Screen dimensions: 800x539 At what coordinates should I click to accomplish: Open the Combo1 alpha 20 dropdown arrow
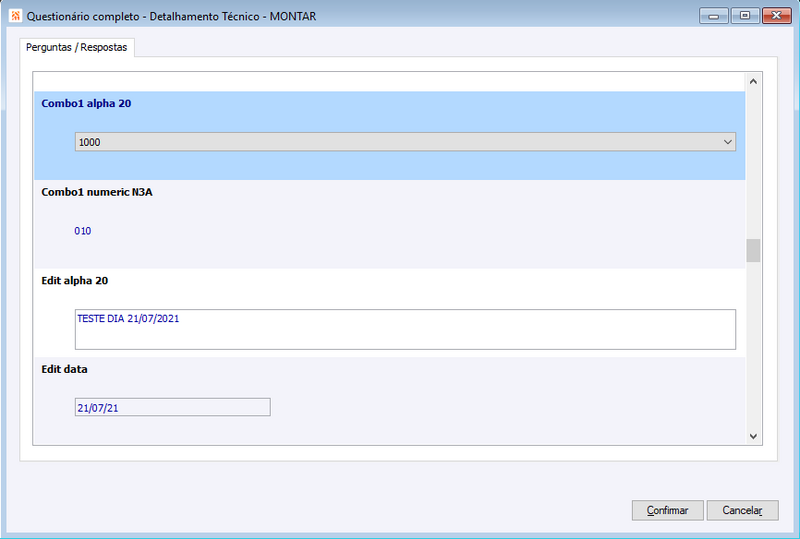click(728, 142)
